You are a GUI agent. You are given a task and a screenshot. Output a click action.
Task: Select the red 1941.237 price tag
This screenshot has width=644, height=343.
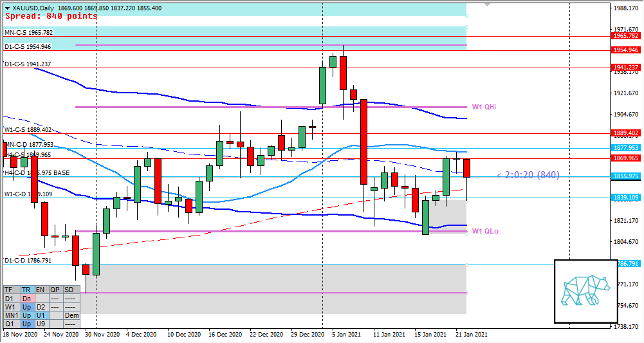coord(625,67)
